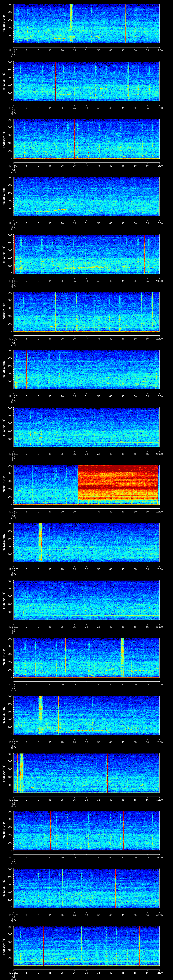
Task: Click the 33:00 end time label
Action: [159, 972]
